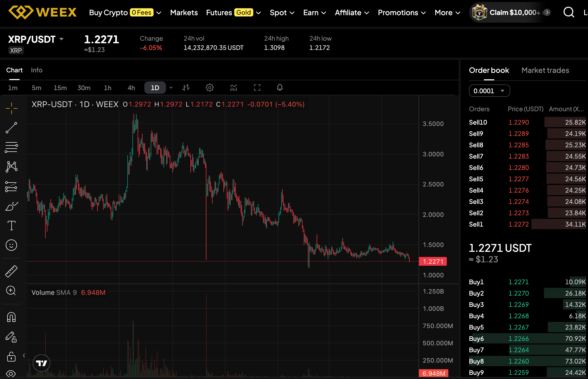Click the red 1.2271 price axis label
Viewport: 588px width, 379px height.
tap(433, 261)
